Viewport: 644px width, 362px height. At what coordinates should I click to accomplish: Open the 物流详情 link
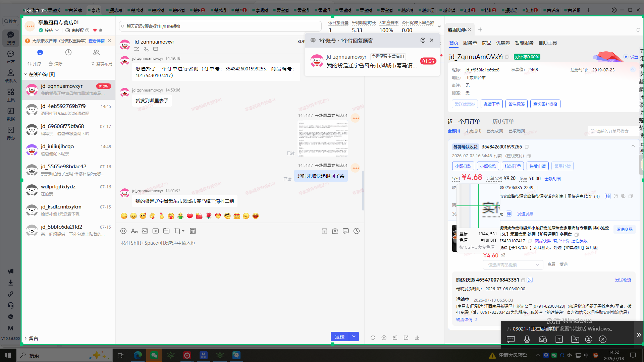tap(467, 320)
